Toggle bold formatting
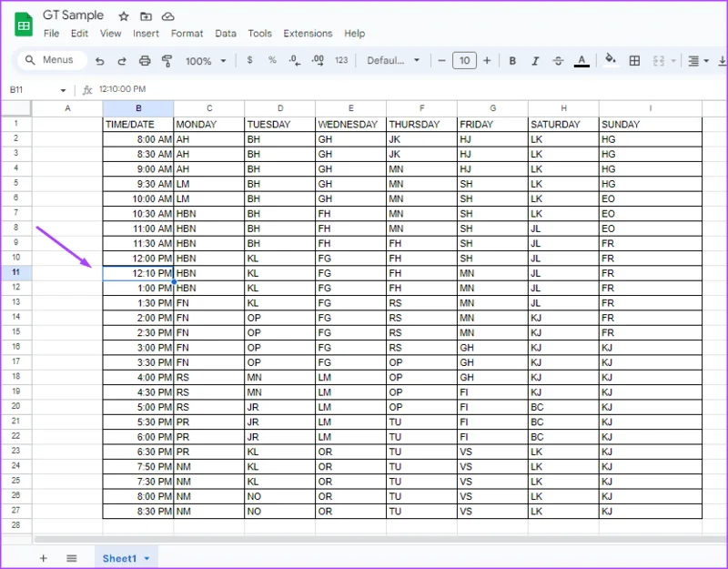The width and height of the screenshot is (728, 569). pyautogui.click(x=512, y=61)
